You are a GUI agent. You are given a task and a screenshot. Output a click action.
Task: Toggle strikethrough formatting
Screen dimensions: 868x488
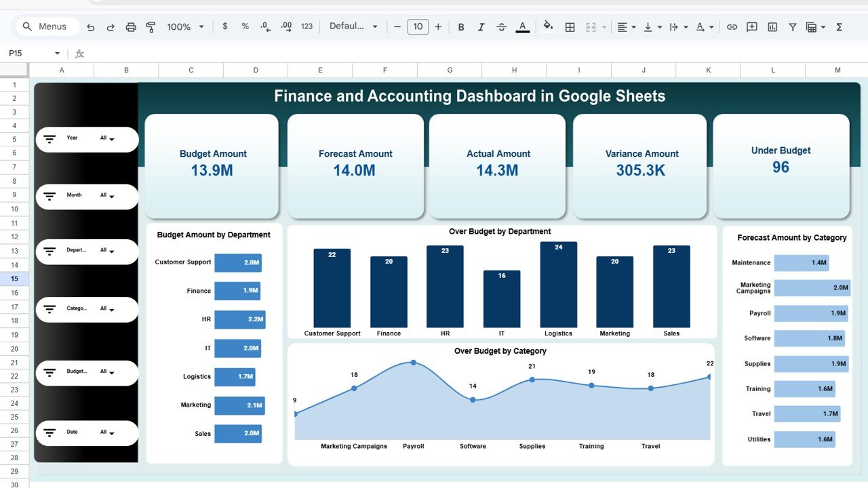coord(501,27)
